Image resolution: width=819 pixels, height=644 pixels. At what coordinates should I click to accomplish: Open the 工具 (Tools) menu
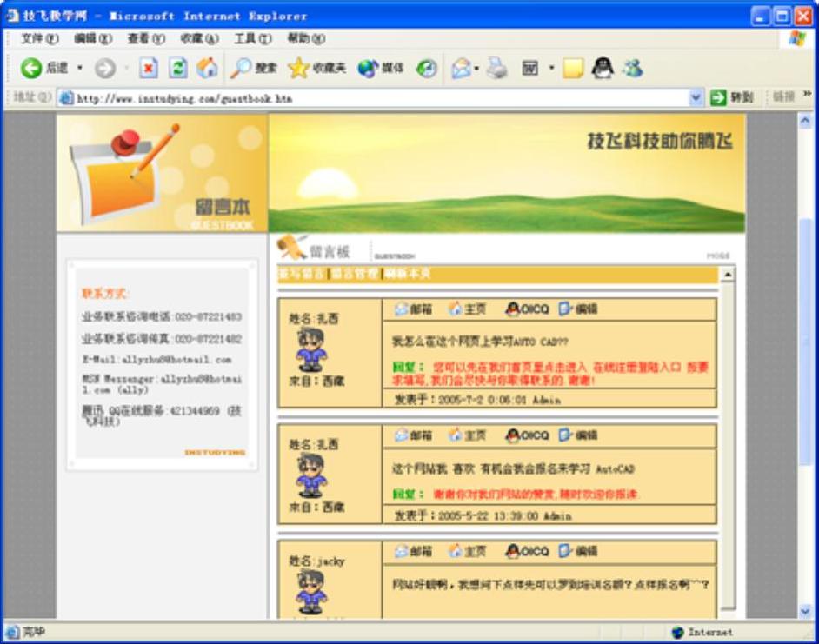(x=252, y=39)
